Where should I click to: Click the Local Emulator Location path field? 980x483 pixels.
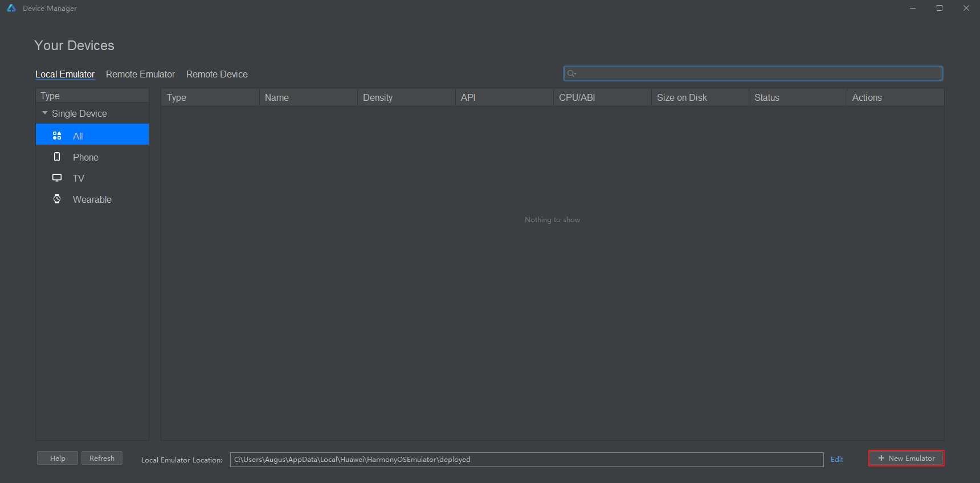click(527, 460)
